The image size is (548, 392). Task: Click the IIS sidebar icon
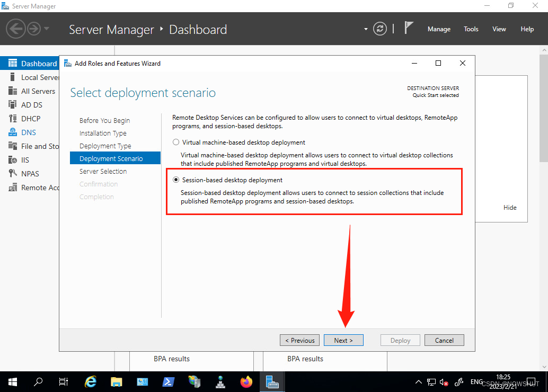click(13, 159)
